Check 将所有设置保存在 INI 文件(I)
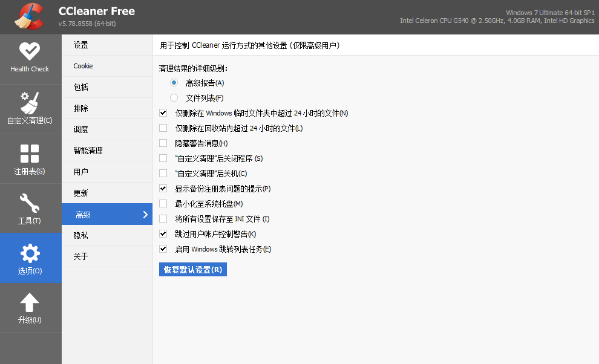 163,219
